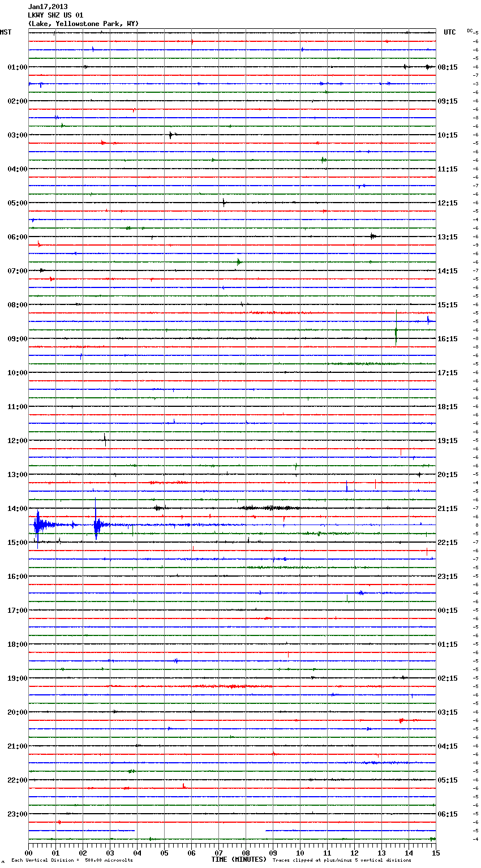Select the 01:00 MST time label
Screen dimensions: 481x868
pyautogui.click(x=18, y=67)
